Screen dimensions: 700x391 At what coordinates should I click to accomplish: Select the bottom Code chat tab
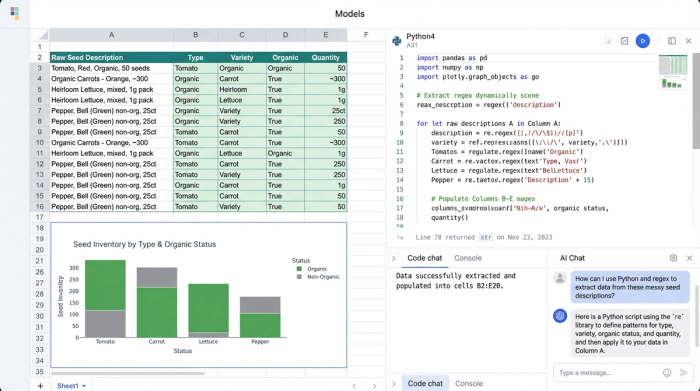(x=425, y=383)
